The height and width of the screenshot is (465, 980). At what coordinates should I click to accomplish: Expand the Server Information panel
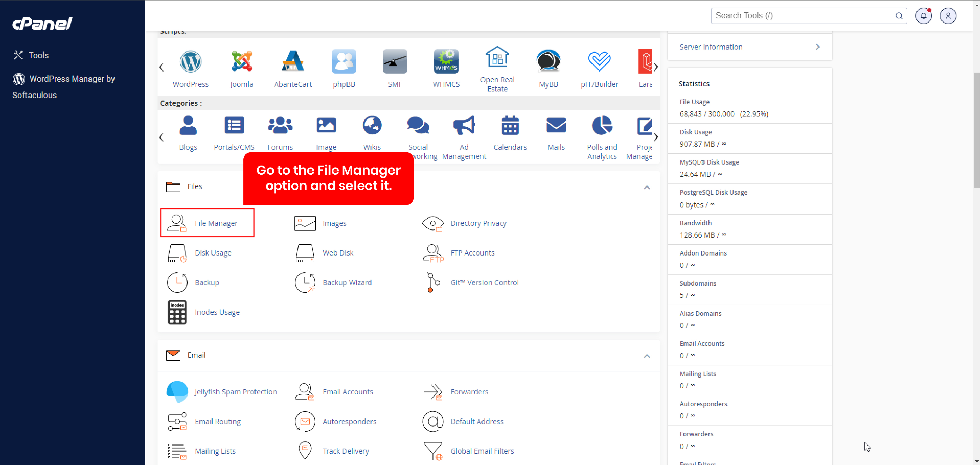(819, 47)
